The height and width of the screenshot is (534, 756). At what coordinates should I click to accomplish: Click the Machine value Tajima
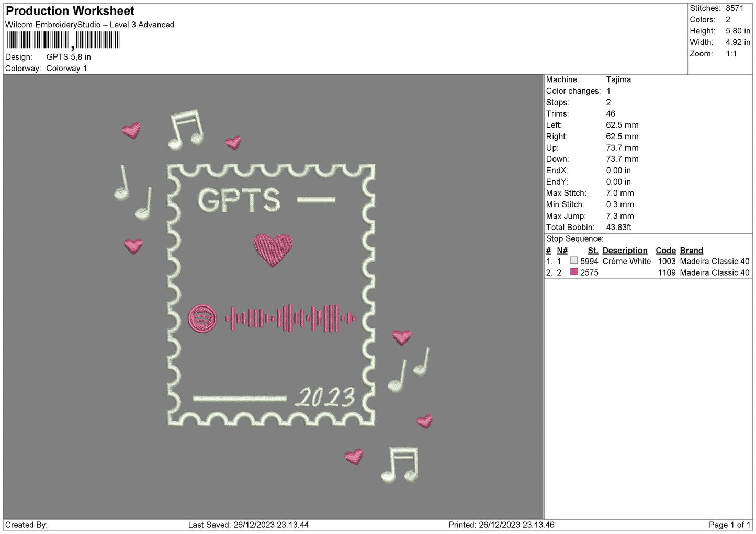[x=618, y=79]
